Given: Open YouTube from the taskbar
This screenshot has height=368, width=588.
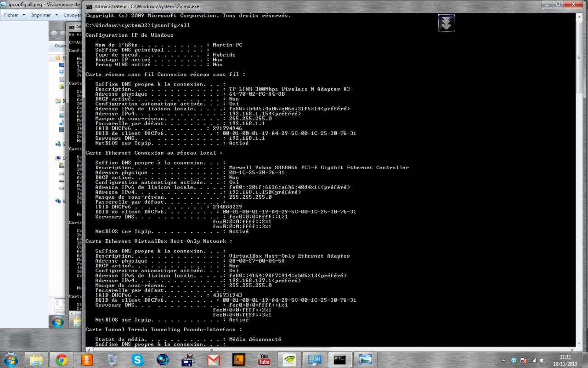Looking at the screenshot, I should click(264, 360).
